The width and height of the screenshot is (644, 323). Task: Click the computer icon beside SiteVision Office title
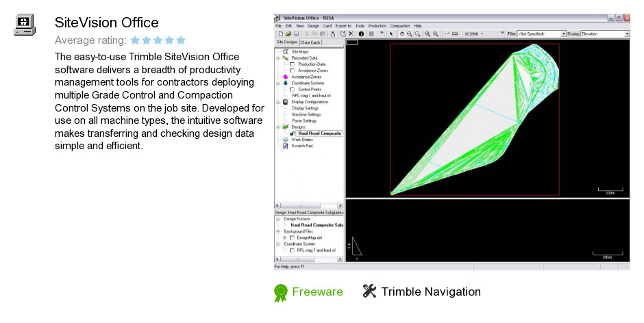click(24, 25)
